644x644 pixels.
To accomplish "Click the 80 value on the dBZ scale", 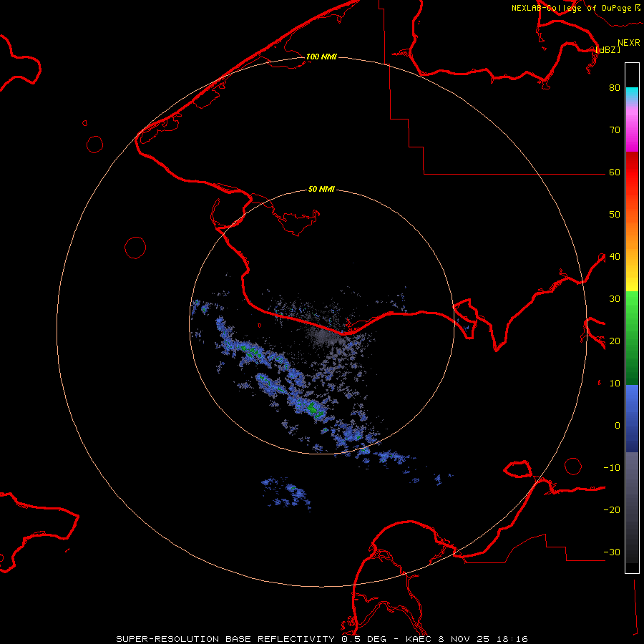I will click(615, 87).
